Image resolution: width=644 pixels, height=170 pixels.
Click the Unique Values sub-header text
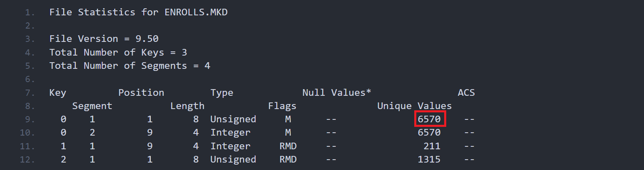click(x=414, y=106)
